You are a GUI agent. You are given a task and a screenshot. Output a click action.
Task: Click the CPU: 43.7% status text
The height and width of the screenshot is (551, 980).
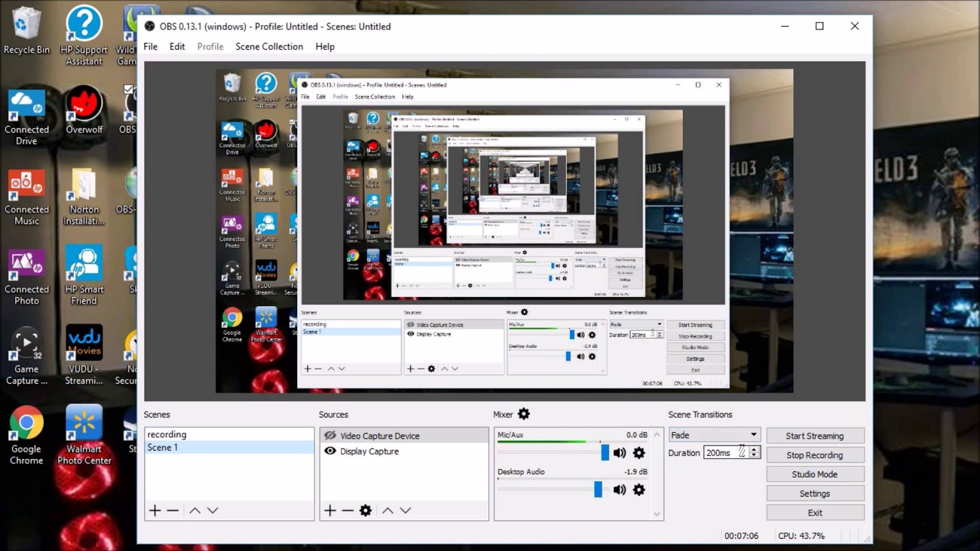(x=801, y=536)
